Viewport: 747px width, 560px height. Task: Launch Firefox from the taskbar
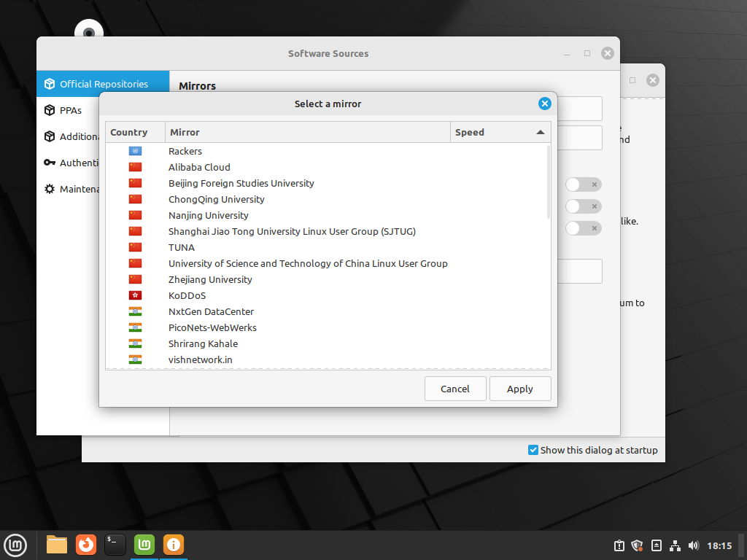pyautogui.click(x=86, y=545)
